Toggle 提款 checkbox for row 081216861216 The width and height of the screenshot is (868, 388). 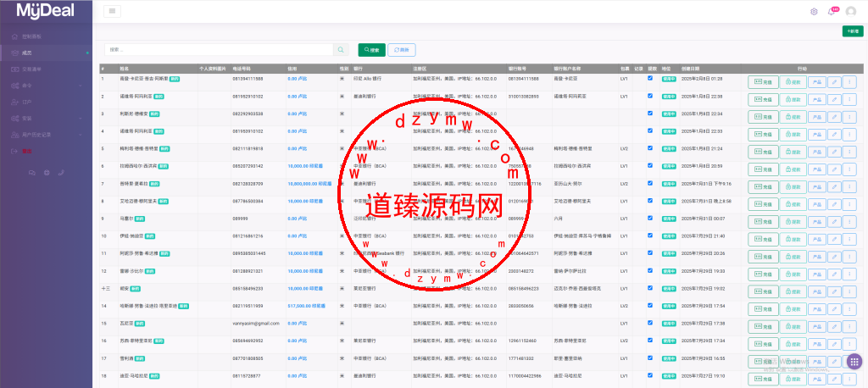point(650,236)
